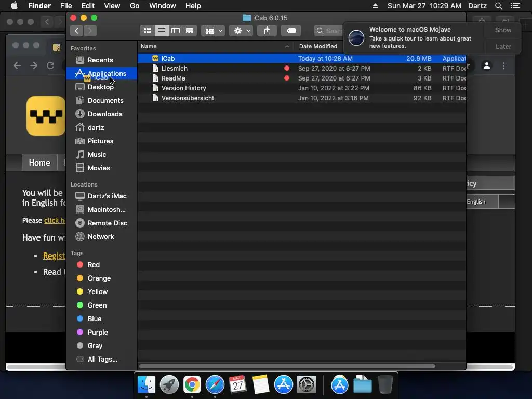532x399 pixels.
Task: Open Notification Center icon
Action: 515,6
